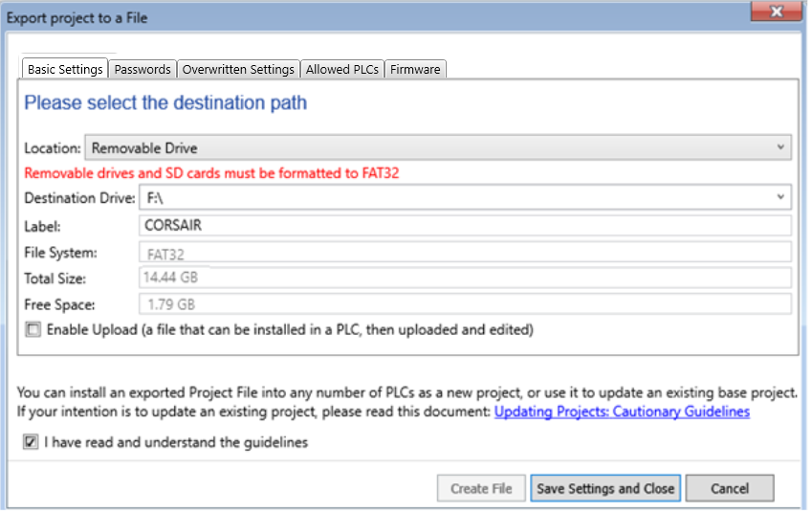812x514 pixels.
Task: Click the Cancel button
Action: [x=729, y=488]
